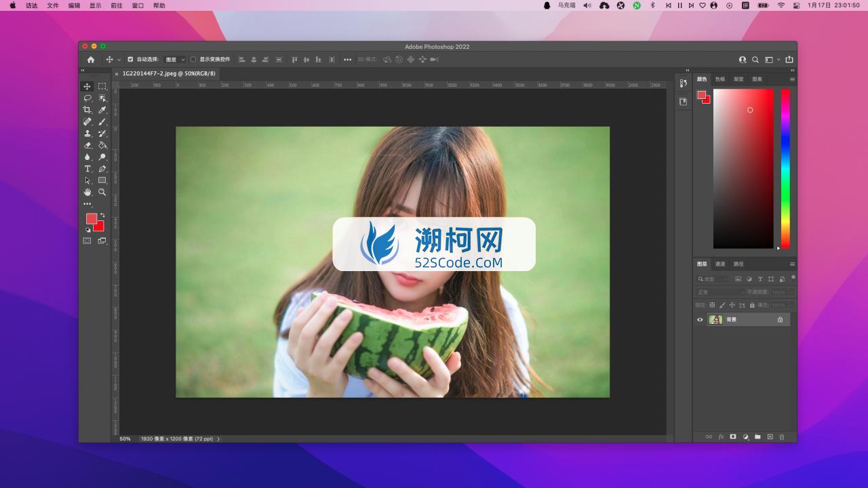Toggle the 自动选择 checkbox
This screenshot has width=868, height=488.
coord(130,60)
